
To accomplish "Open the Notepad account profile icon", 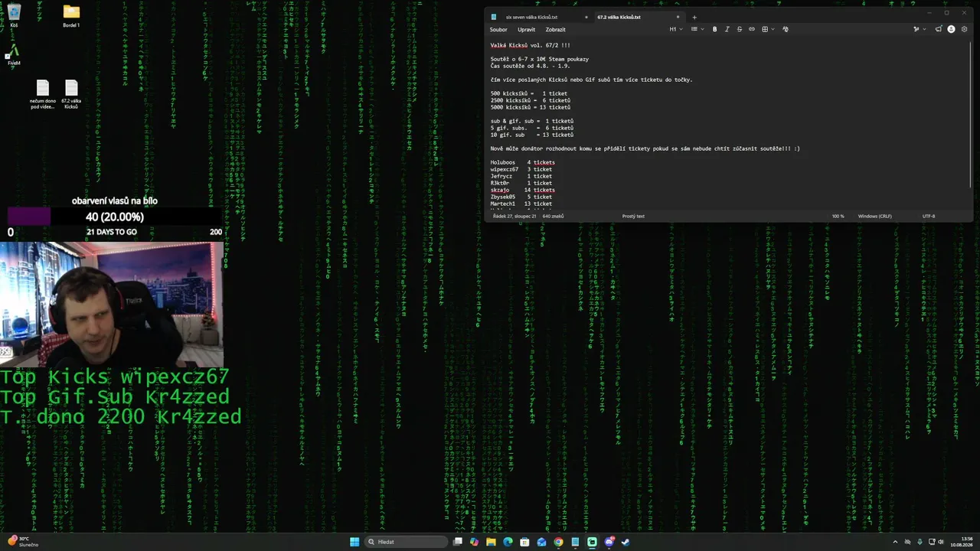I will pos(951,29).
